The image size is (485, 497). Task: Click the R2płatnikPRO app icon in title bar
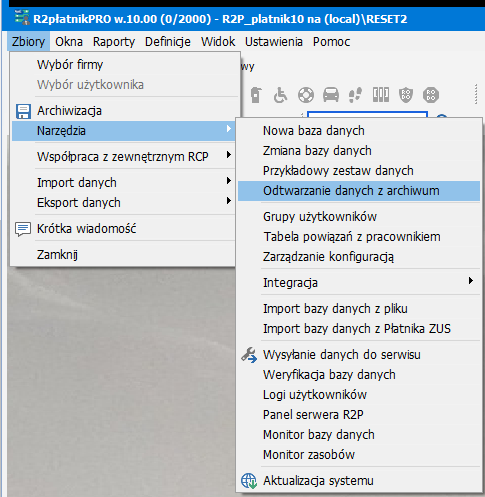click(22, 17)
